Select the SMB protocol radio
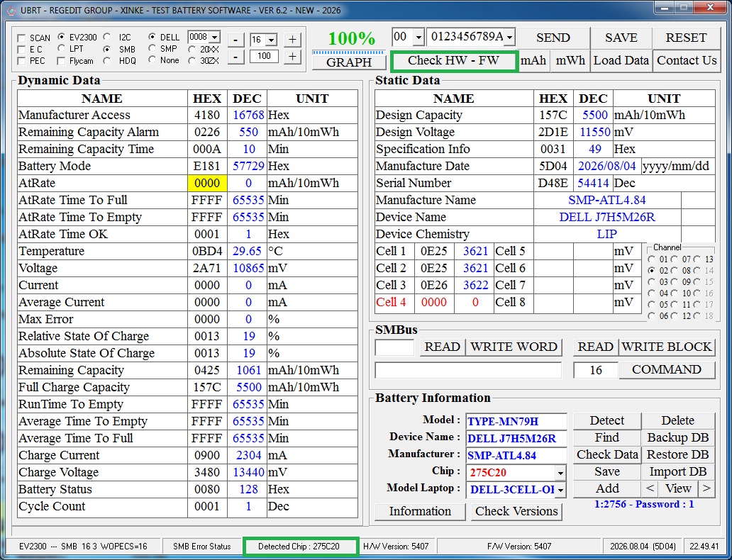 [107, 48]
